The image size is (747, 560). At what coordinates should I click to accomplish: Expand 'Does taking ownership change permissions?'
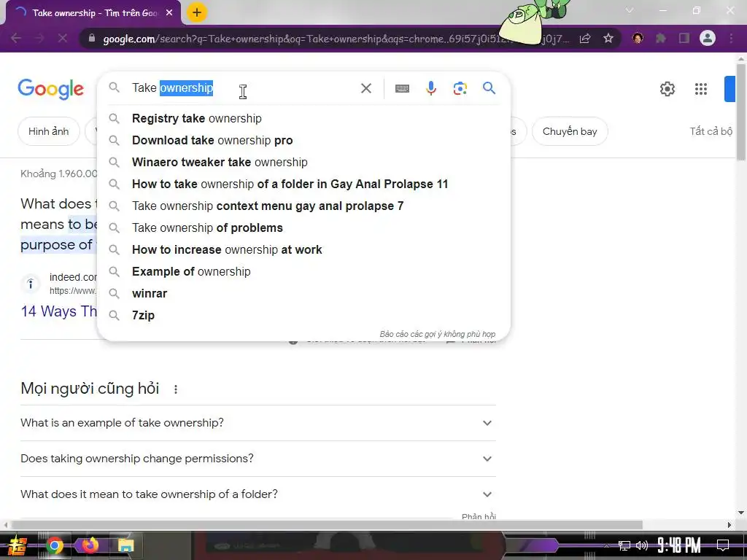pyautogui.click(x=258, y=459)
